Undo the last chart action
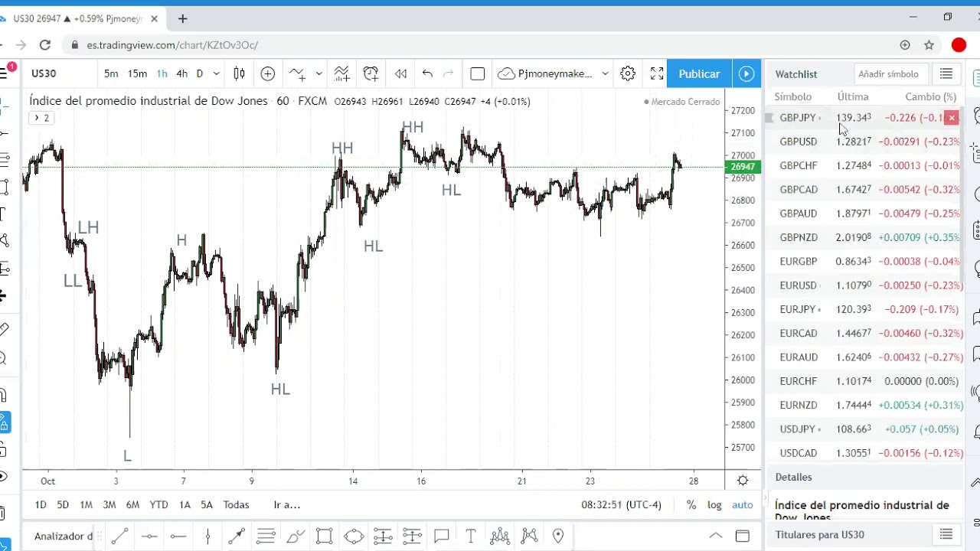The image size is (980, 551). click(427, 73)
